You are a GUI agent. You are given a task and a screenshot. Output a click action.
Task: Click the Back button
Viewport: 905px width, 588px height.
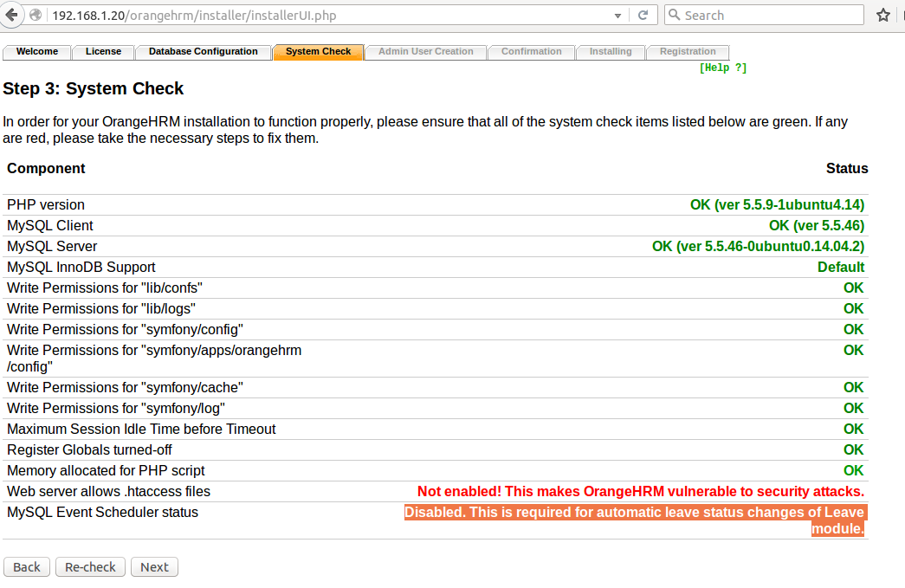[27, 567]
